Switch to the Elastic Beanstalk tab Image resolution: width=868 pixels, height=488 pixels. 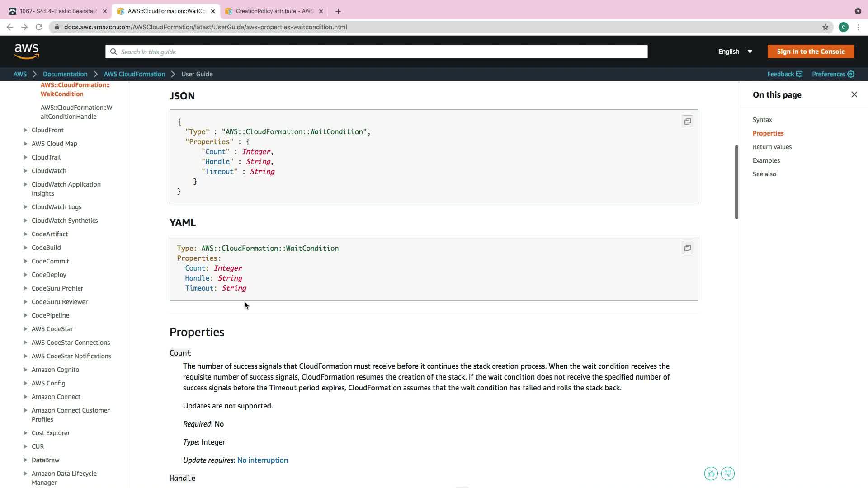58,11
